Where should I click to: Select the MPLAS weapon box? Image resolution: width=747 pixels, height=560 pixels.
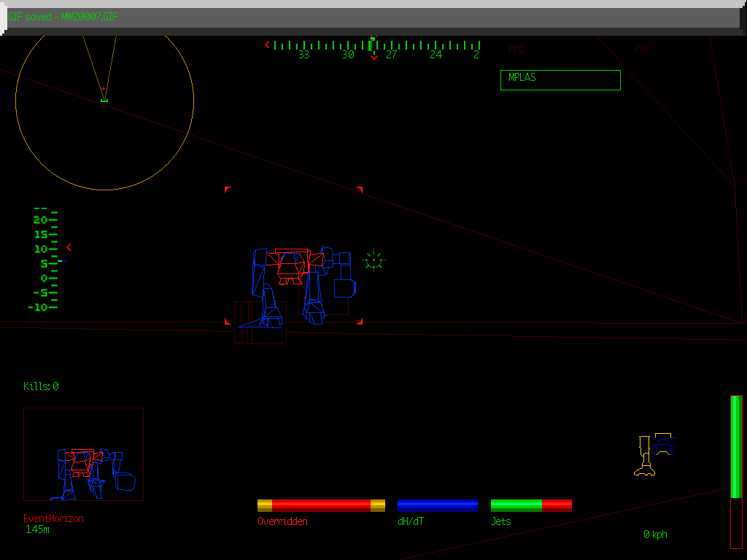[560, 79]
